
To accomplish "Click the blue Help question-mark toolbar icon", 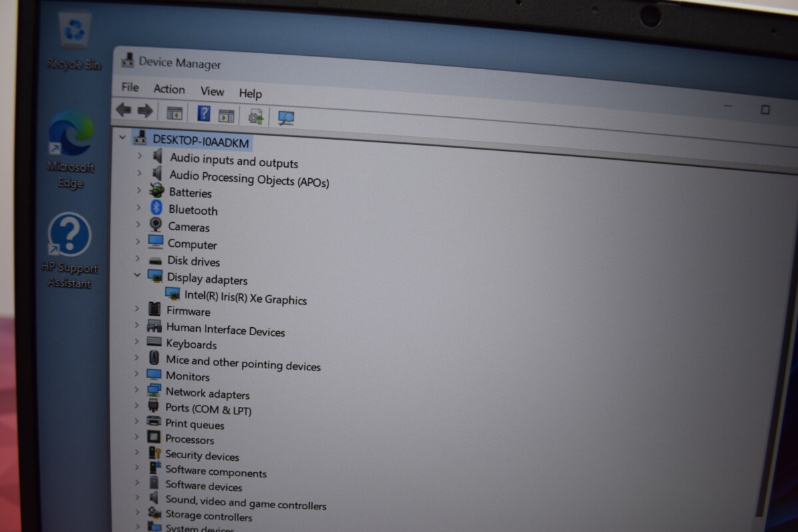I will tap(204, 114).
